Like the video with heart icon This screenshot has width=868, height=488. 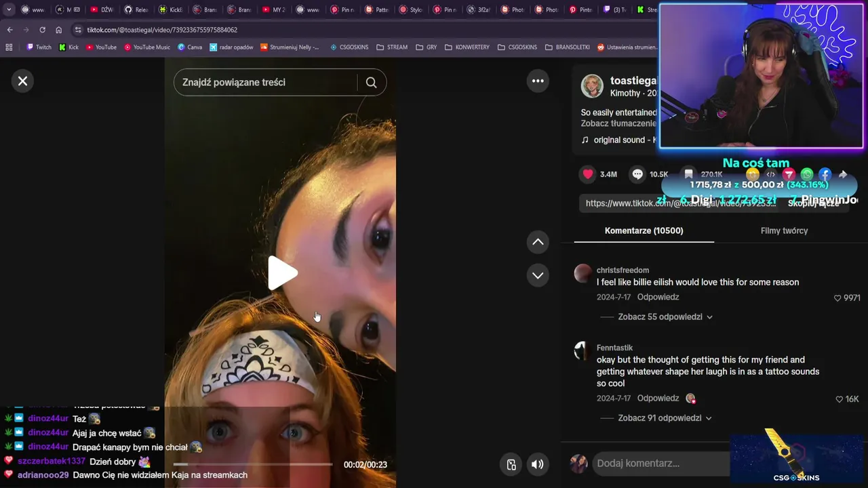pos(588,174)
